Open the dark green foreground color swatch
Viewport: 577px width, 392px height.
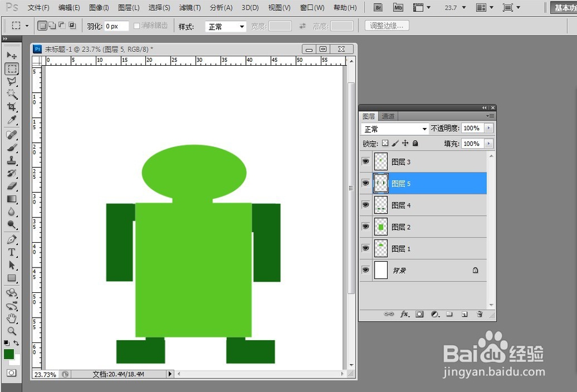tap(9, 354)
